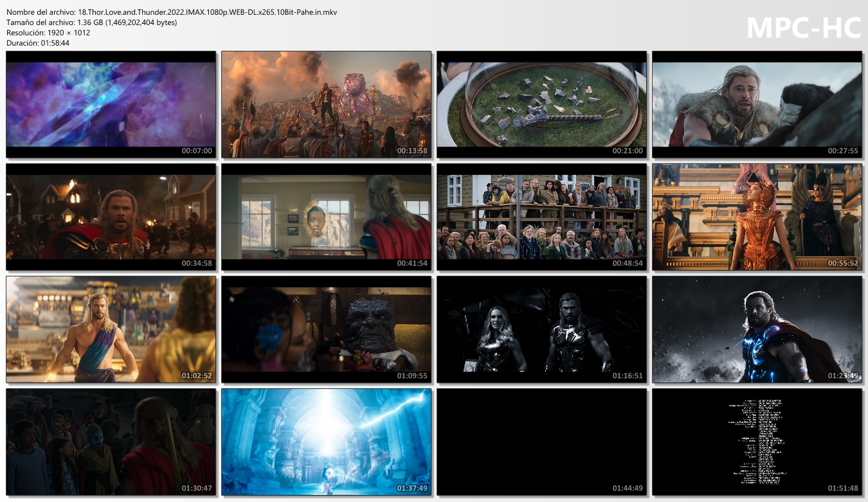The width and height of the screenshot is (868, 502).
Task: Click the file name line ending in Pahe.in.mkv
Action: [x=172, y=12]
